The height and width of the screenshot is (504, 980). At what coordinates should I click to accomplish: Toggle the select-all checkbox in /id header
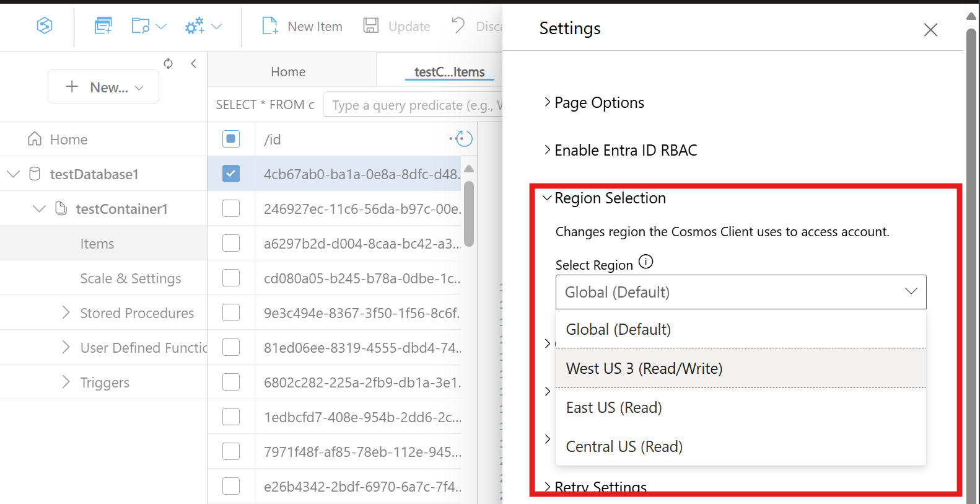tap(231, 139)
